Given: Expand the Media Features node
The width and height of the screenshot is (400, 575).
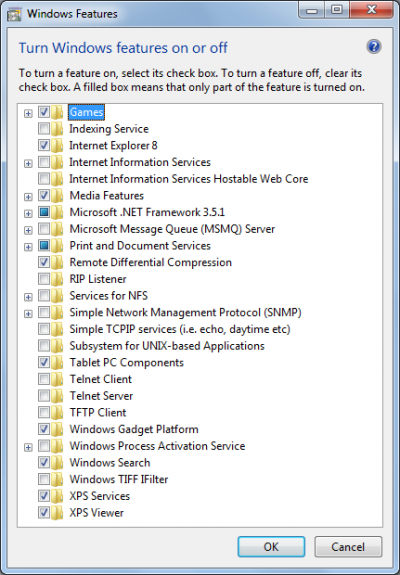Looking at the screenshot, I should click(28, 197).
